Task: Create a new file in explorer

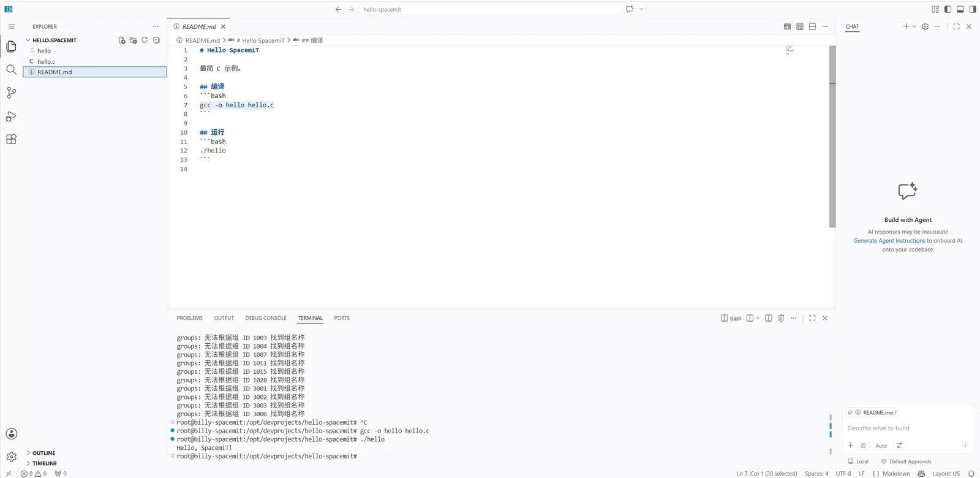Action: click(x=122, y=40)
